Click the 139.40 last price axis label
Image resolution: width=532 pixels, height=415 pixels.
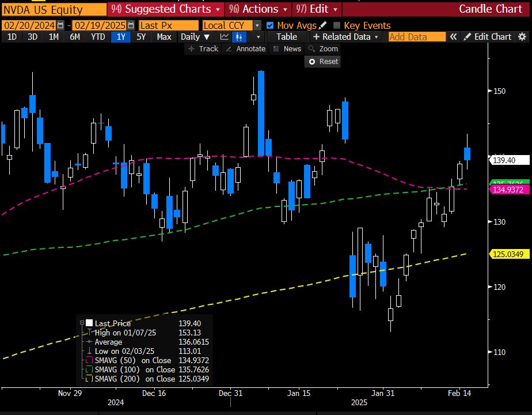coord(508,160)
